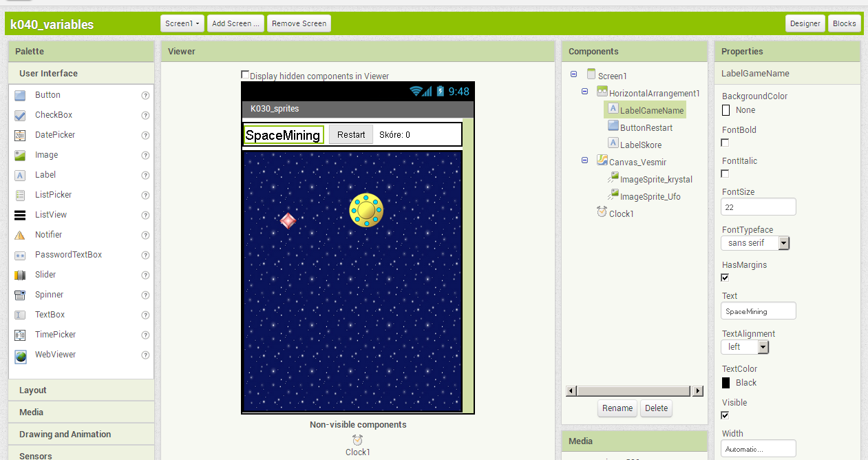Click the Screen1 icon in Components tree
Viewport: 868px width, 460px height.
pyautogui.click(x=591, y=74)
